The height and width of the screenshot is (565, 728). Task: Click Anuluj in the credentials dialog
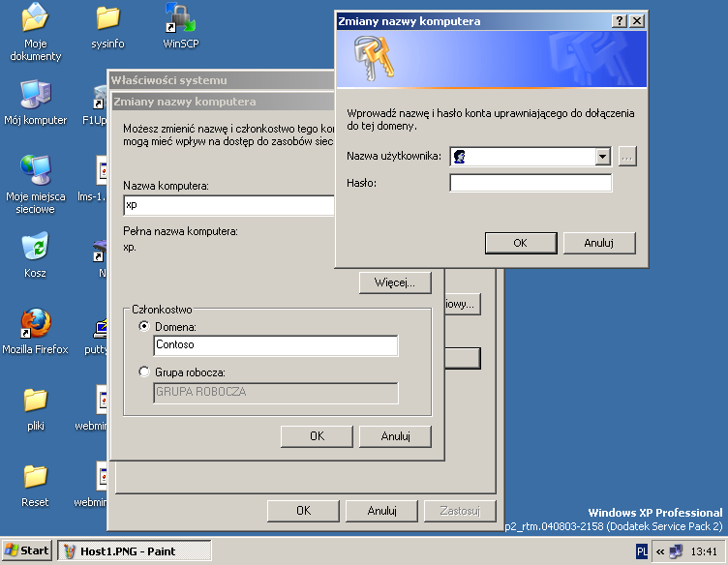pyautogui.click(x=599, y=243)
